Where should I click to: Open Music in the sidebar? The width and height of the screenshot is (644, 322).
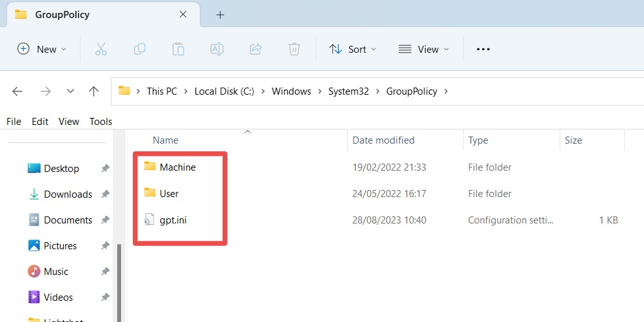click(56, 272)
